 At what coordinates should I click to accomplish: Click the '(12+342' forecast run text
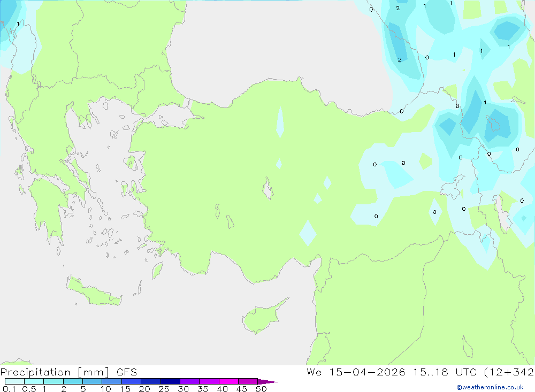click(x=509, y=372)
